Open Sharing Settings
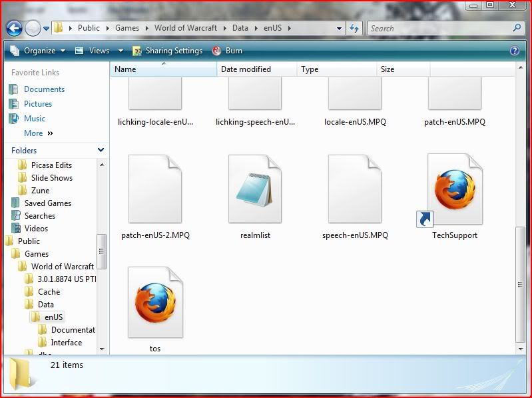The height and width of the screenshot is (398, 532). tap(167, 51)
